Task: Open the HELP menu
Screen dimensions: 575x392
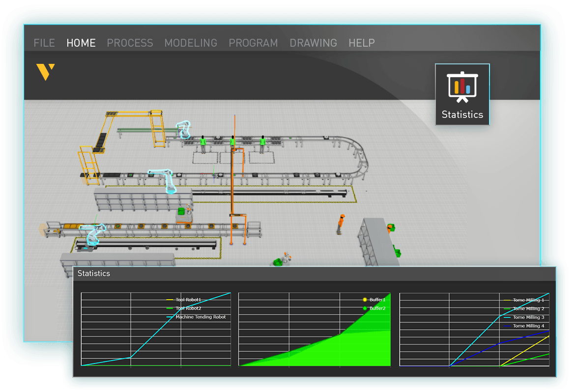Action: [x=362, y=43]
